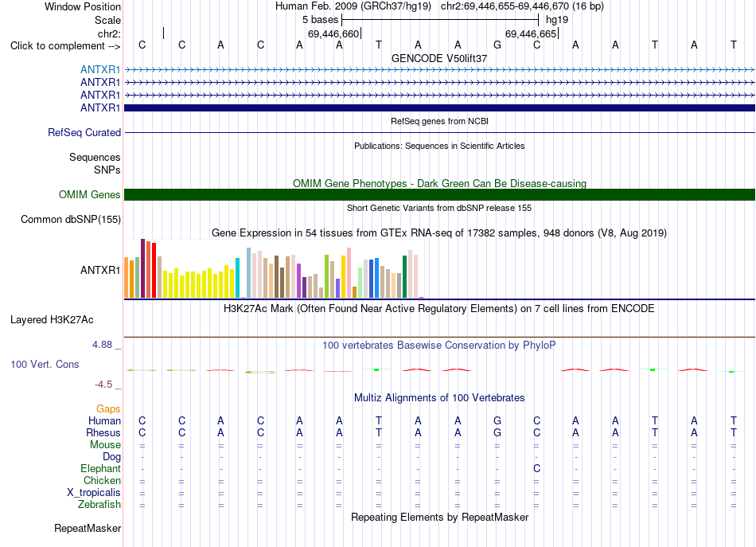Click the 100 Vert. Cons label
The image size is (756, 547).
pos(45,364)
